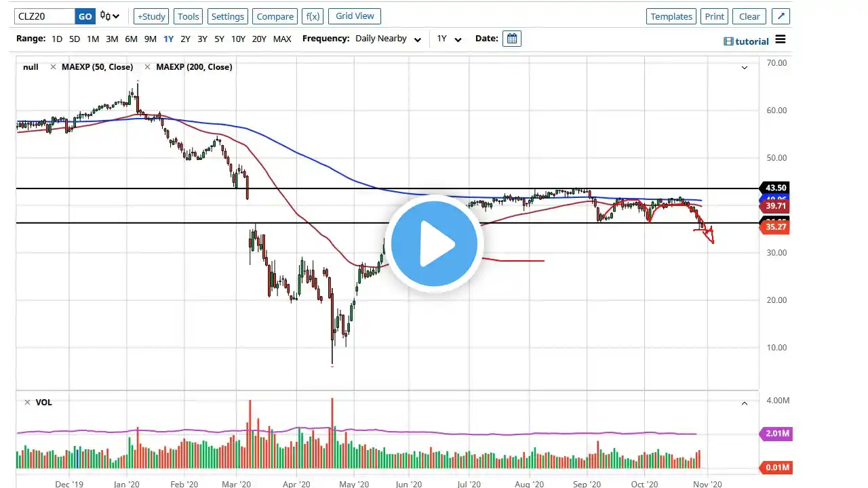This screenshot has width=868, height=488.
Task: Click the 0.01M volume tag
Action: click(x=776, y=468)
